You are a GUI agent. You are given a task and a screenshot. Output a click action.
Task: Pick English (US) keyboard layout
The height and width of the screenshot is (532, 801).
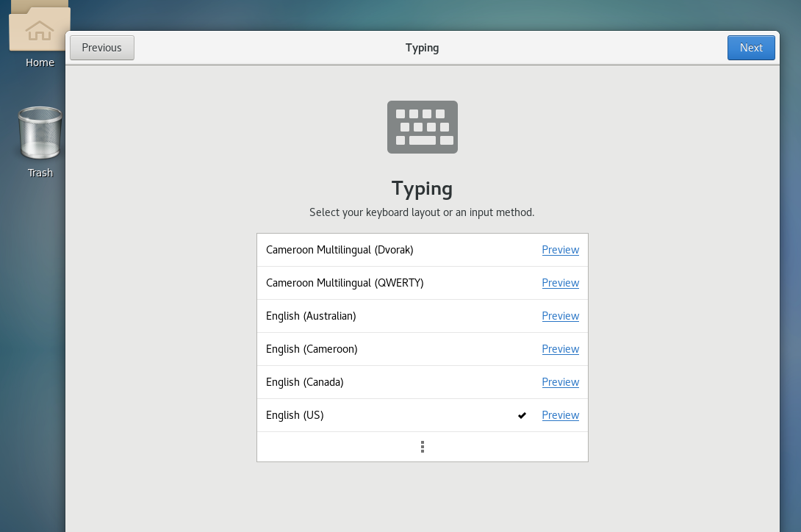coord(423,415)
